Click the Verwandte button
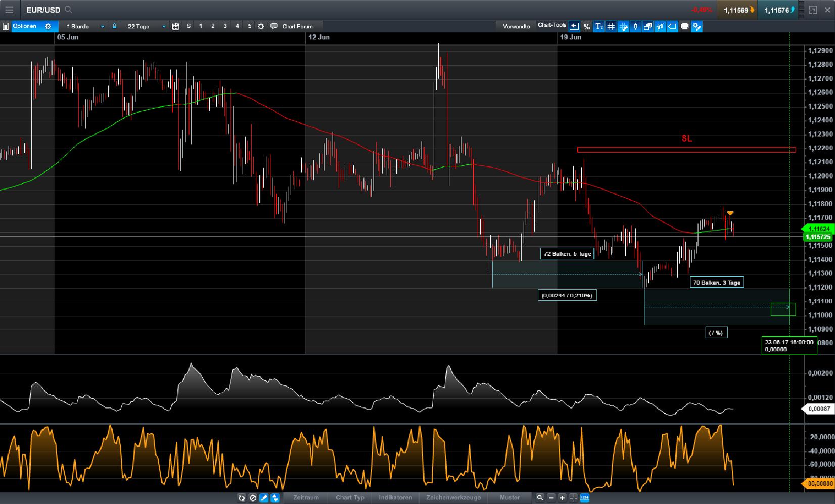The image size is (835, 504). pyautogui.click(x=516, y=26)
